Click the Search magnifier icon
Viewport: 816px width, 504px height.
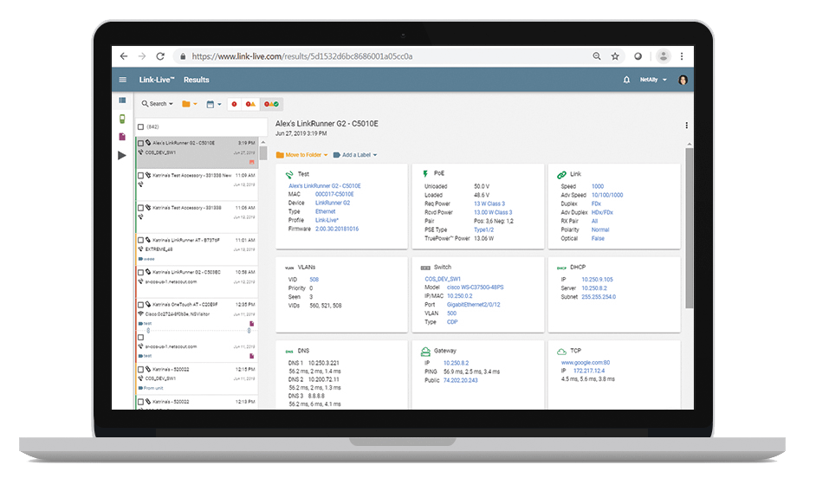[x=145, y=104]
